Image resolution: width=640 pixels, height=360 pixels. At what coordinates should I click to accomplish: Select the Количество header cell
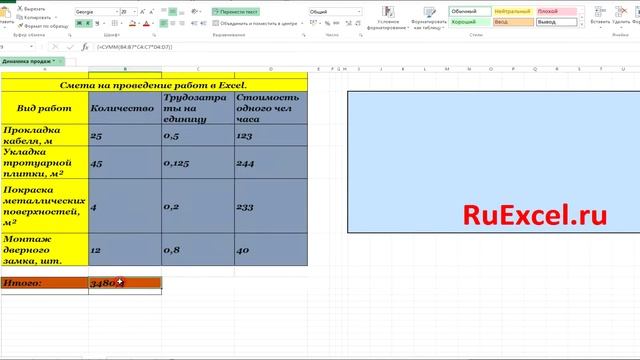(x=125, y=108)
